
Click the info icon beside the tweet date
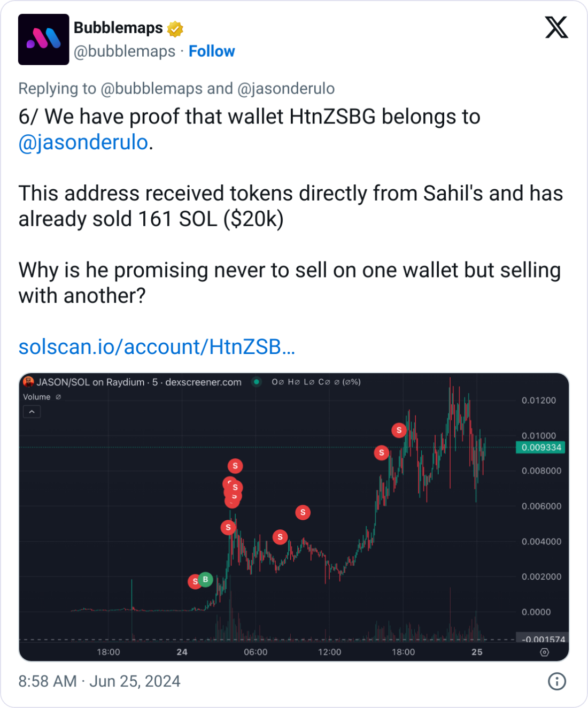pos(557,681)
